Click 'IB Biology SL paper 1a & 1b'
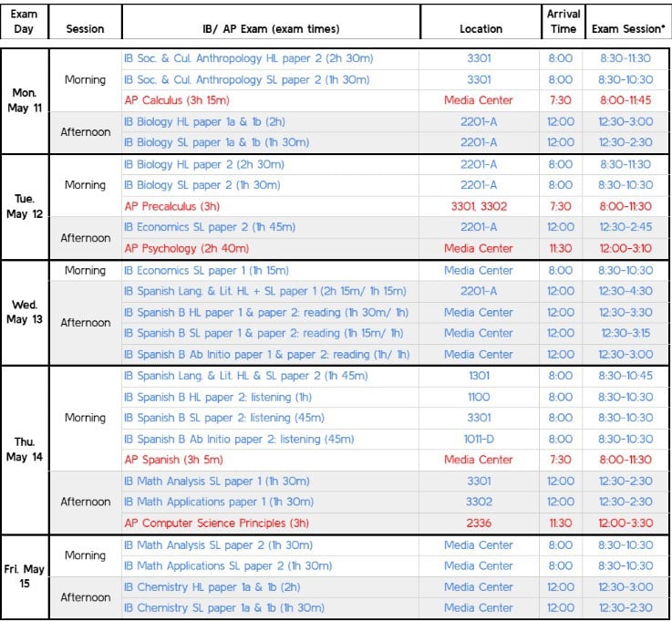Screen dimensions: 672x622 pyautogui.click(x=216, y=142)
